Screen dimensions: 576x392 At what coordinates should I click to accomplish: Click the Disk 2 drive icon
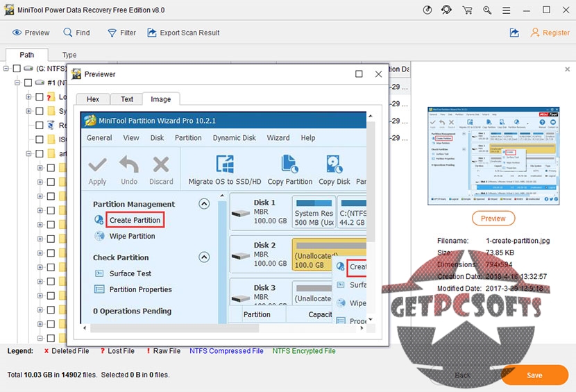(x=241, y=256)
